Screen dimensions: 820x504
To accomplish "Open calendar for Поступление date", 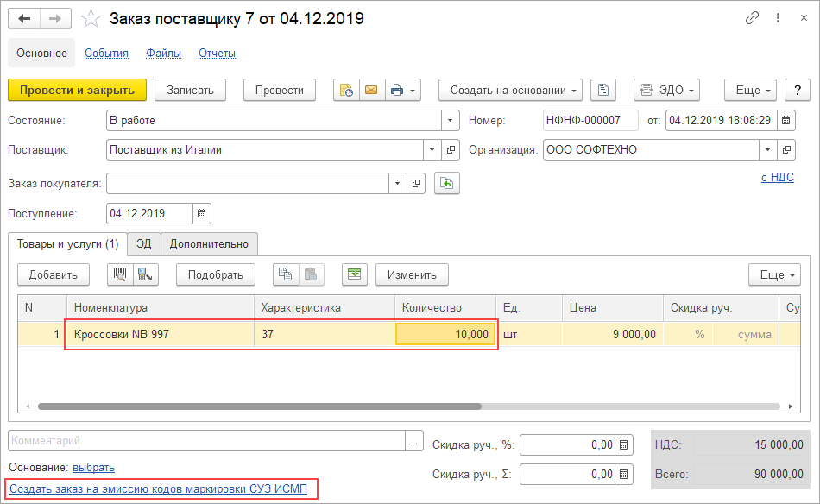I will [201, 213].
